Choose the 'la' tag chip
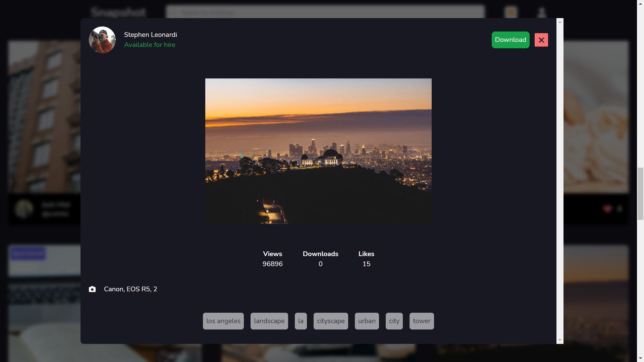The width and height of the screenshot is (644, 362). [301, 321]
